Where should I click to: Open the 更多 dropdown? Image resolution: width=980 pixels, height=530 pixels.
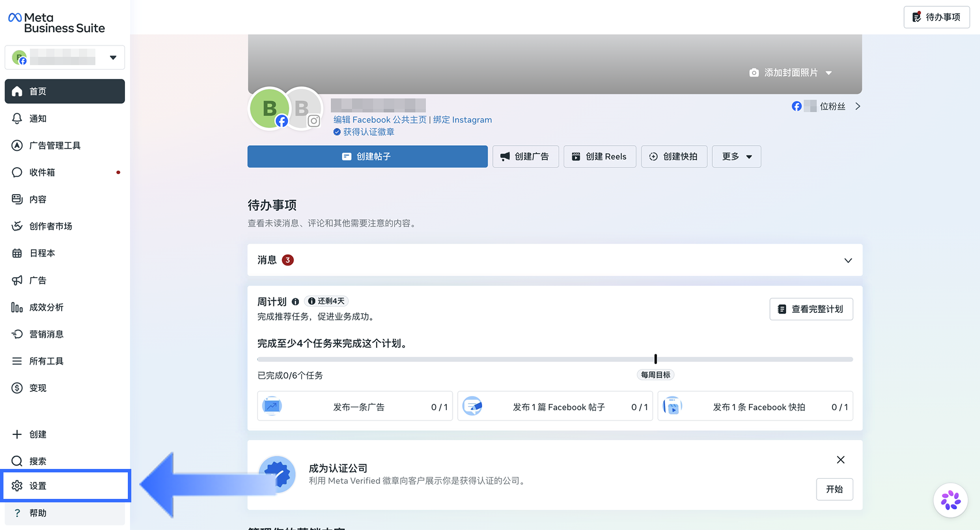point(737,157)
